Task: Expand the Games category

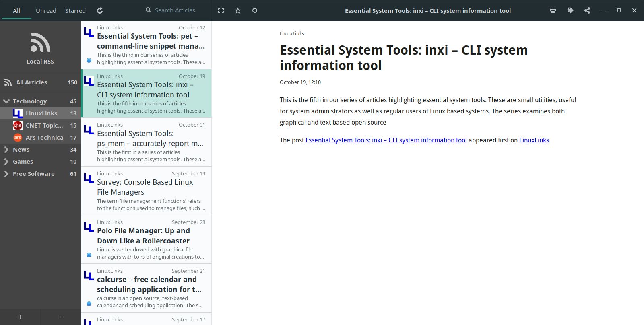Action: (x=6, y=162)
